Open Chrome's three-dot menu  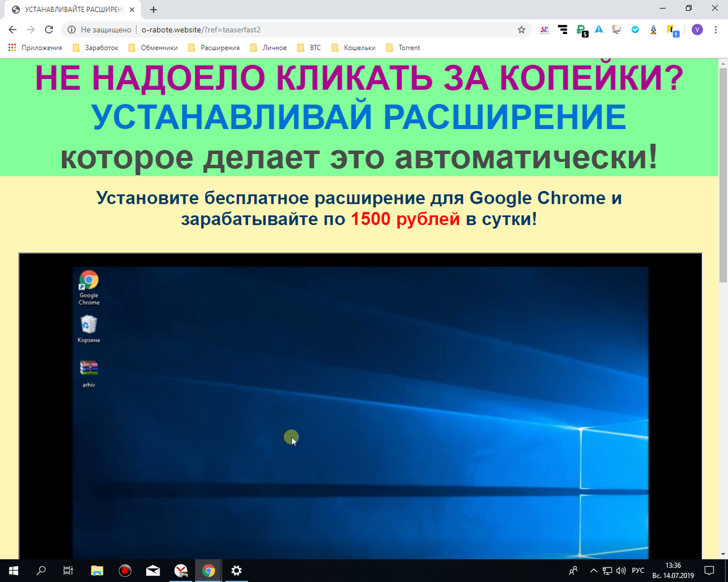point(716,29)
